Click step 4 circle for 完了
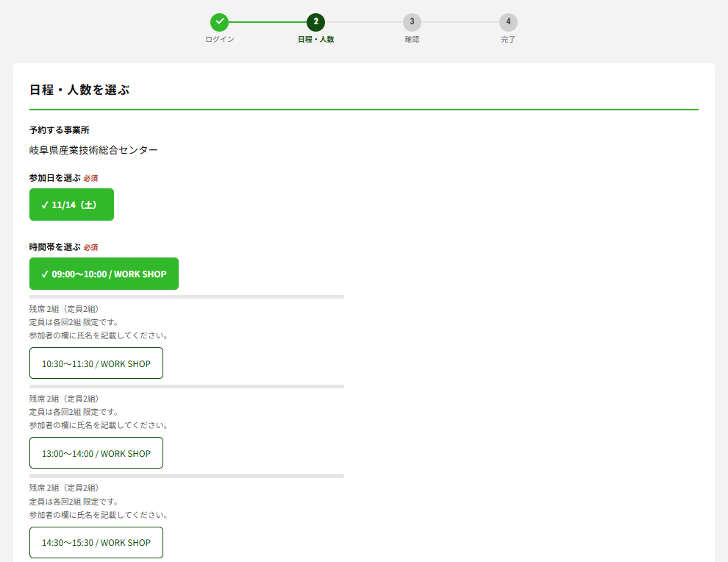Viewport: 728px width, 562px height. (508, 22)
